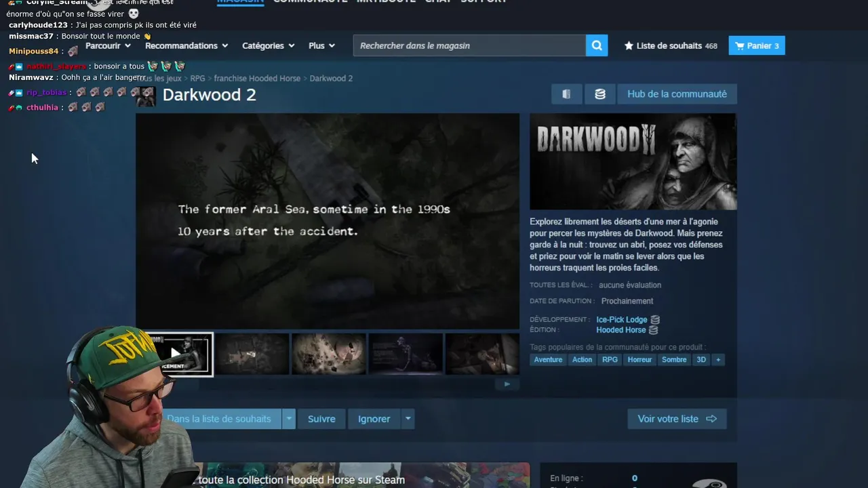Image resolution: width=868 pixels, height=488 pixels.
Task: Follow the game with Suivre
Action: coord(321,419)
